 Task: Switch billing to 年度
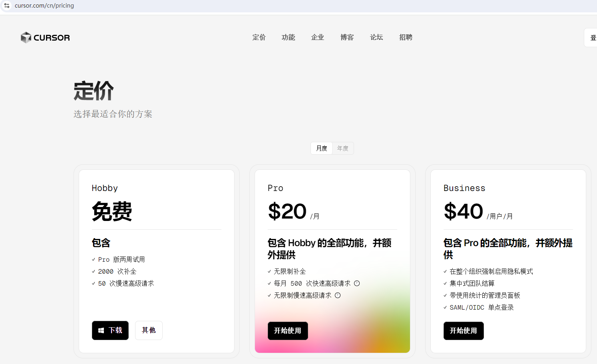[x=342, y=148]
